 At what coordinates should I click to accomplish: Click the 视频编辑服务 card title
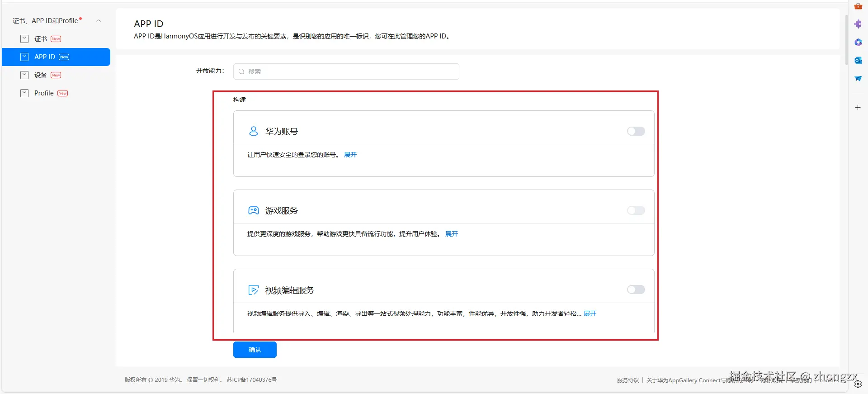(x=290, y=290)
